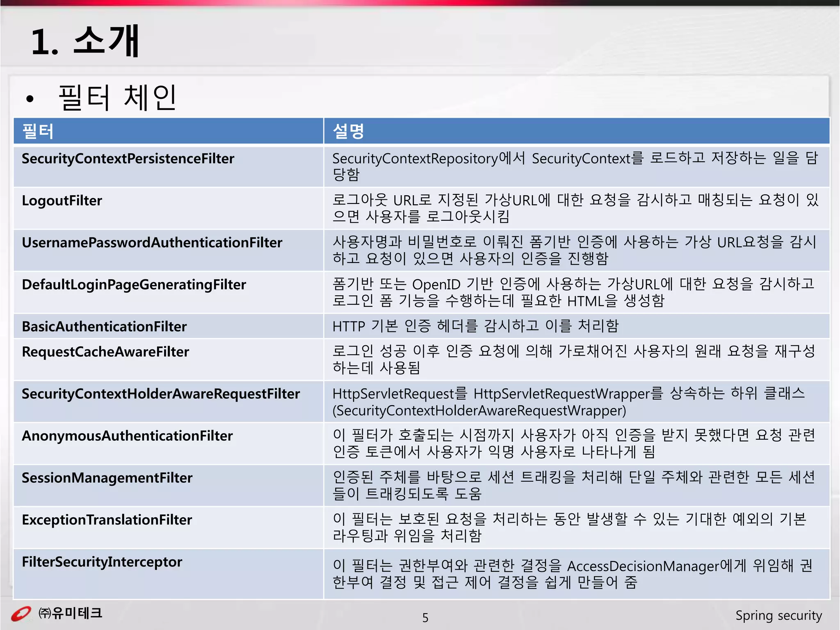Click the page number 5
Screen dimensions: 840x630
coord(425,618)
